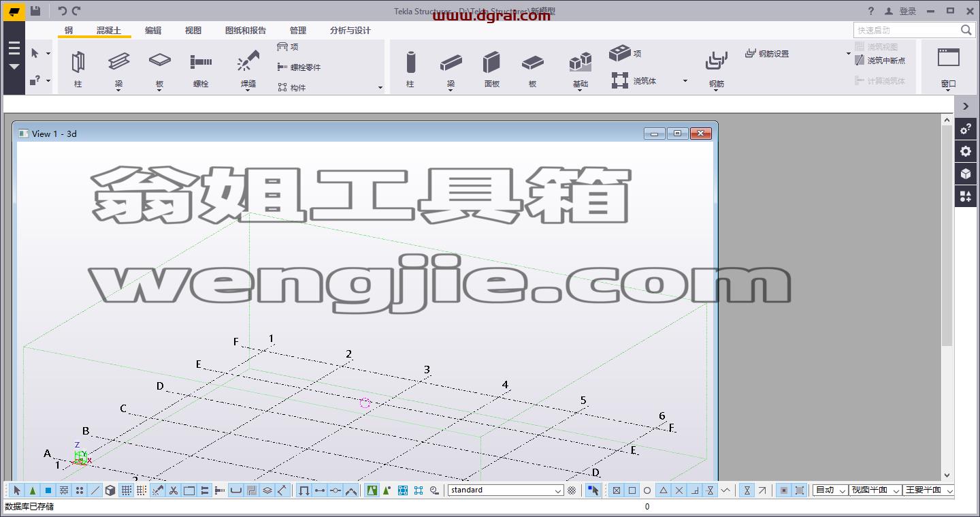
Task: Expand the 焊缝 weld dropdown arrow
Action: click(x=248, y=91)
